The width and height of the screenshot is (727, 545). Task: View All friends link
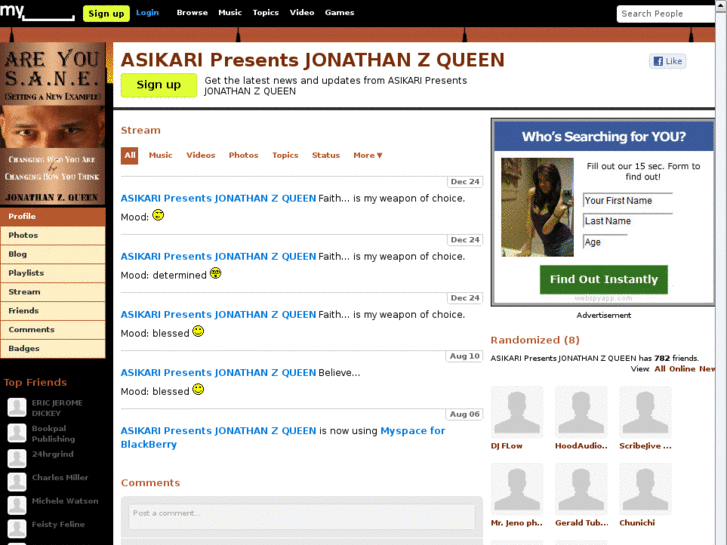point(660,369)
